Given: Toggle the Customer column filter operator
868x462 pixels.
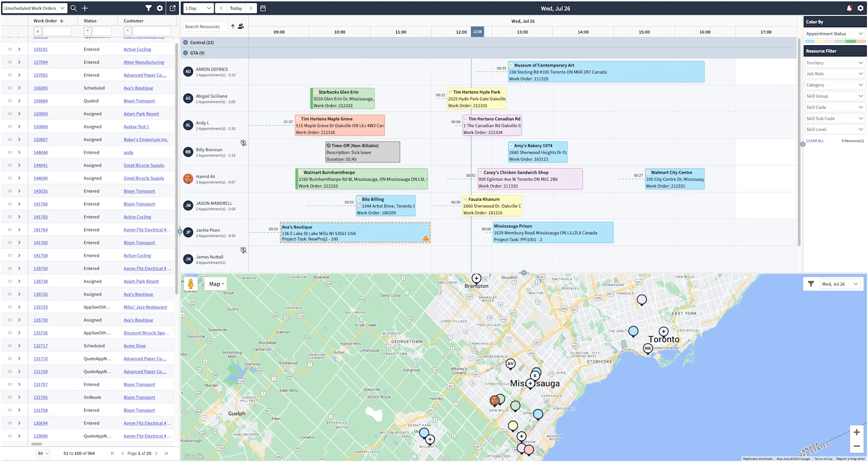Looking at the screenshot, I should coord(128,31).
